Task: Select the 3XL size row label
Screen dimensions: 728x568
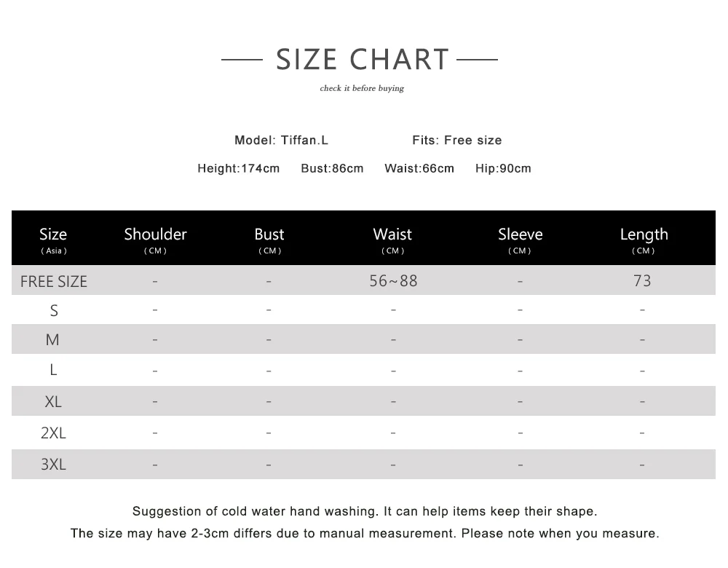Action: pos(53,464)
